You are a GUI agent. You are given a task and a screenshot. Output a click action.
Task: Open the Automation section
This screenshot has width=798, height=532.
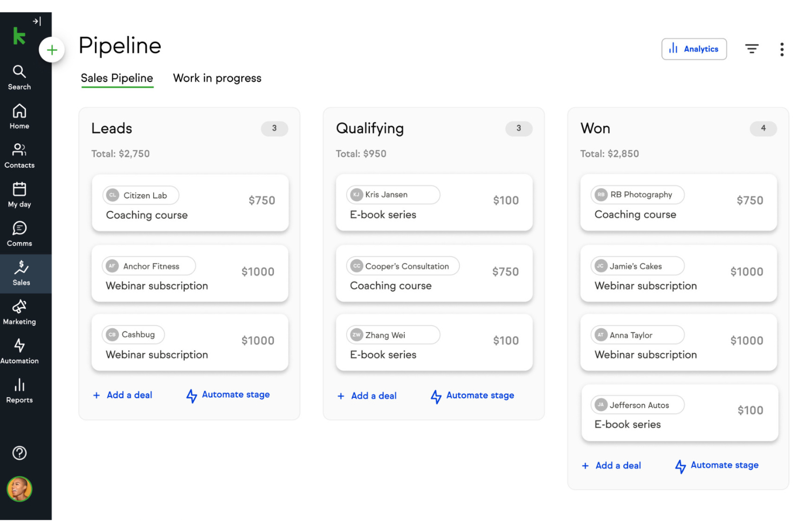pos(19,351)
